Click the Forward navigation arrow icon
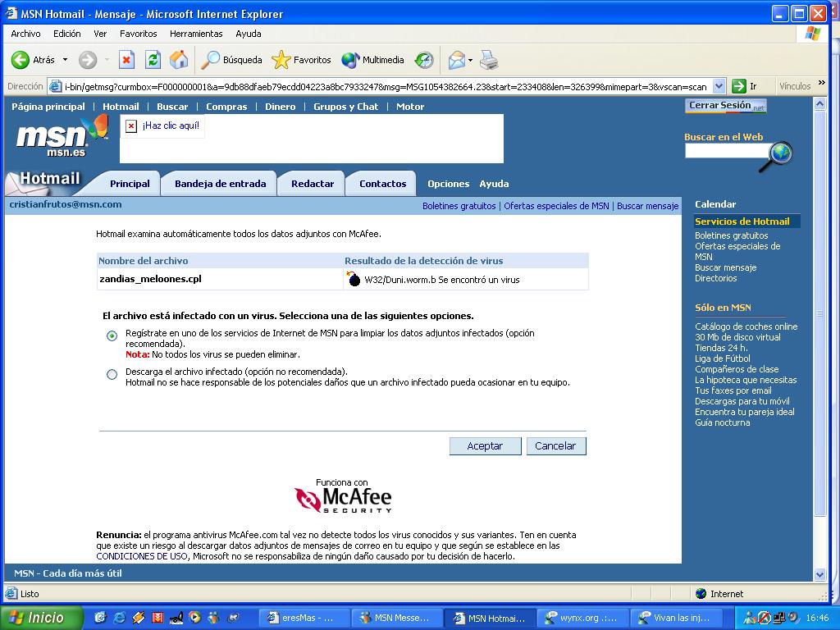Image resolution: width=840 pixels, height=630 pixels. pos(88,60)
